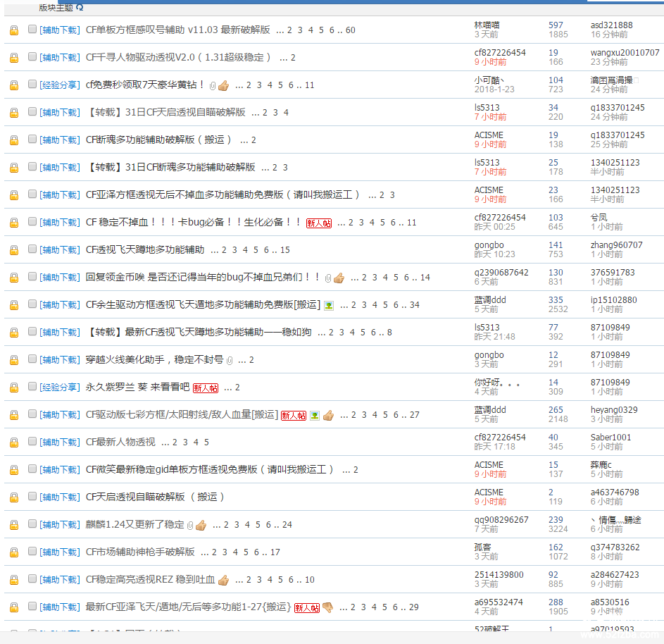The width and height of the screenshot is (664, 644).
Task: Tick the checkbox for 【转载】最新CF透视飞天蹲地多功能辅助
Action: click(32, 331)
